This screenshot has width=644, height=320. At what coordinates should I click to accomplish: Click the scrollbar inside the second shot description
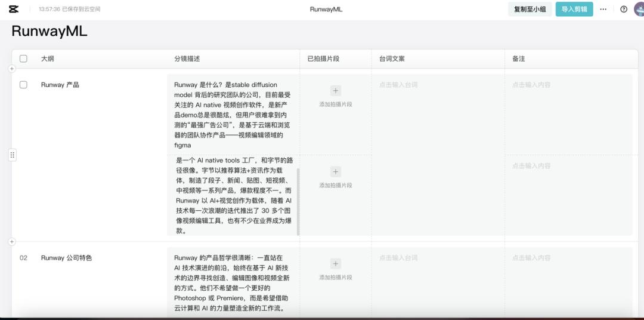point(298,202)
